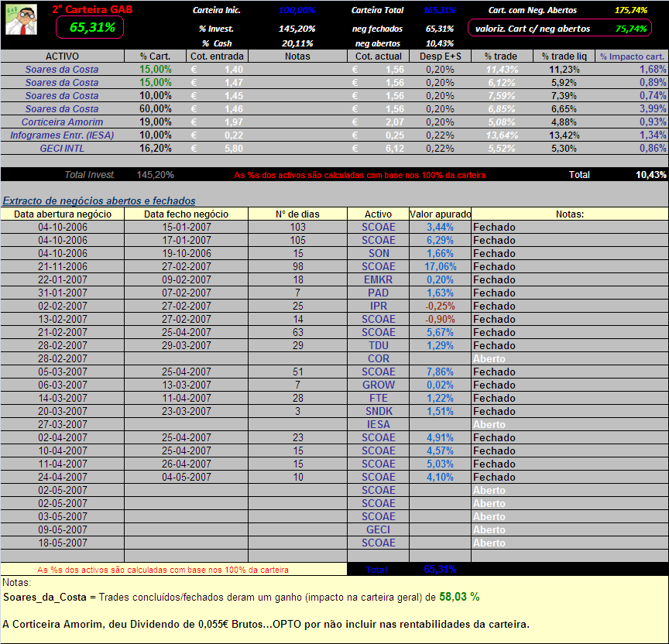Screen dimensions: 669x644
Task: Click the 'Cot. entrada' column header
Action: (217, 57)
